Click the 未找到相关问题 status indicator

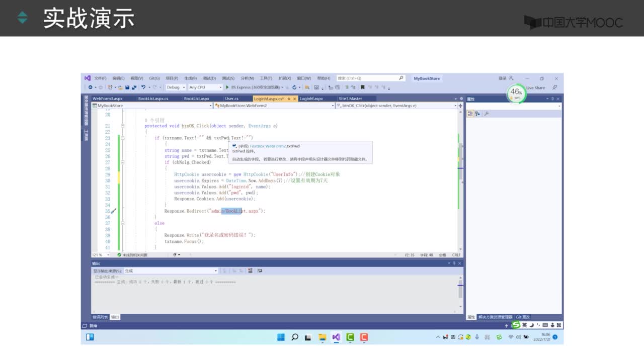(132, 255)
